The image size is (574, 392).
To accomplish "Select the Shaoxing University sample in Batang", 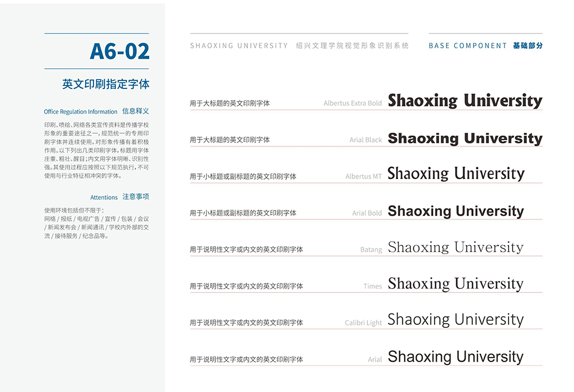I will coord(456,247).
